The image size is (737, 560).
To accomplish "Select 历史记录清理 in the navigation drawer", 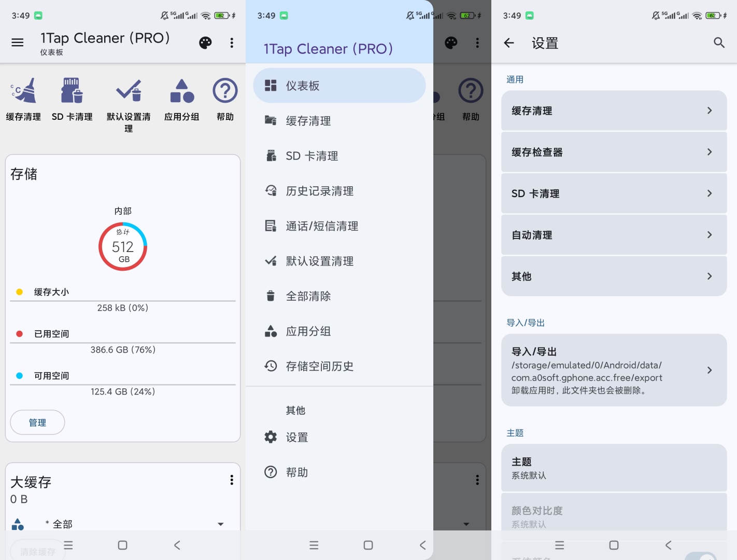I will click(x=339, y=191).
